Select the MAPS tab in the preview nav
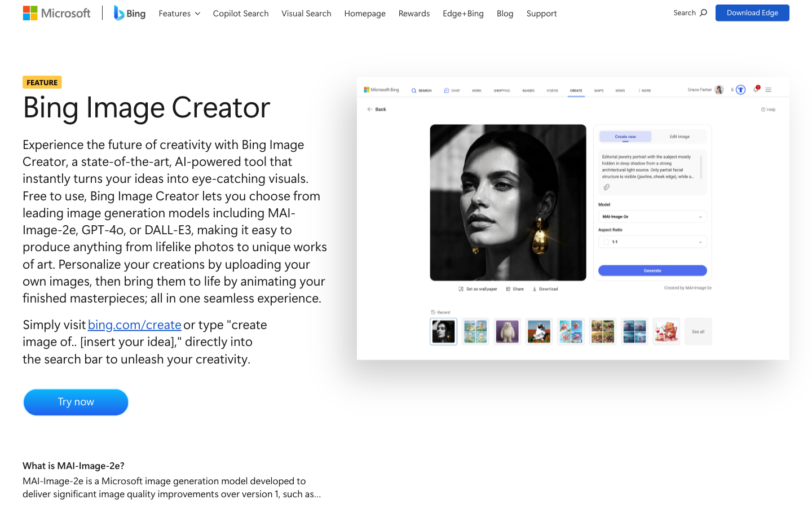The width and height of the screenshot is (812, 508). (x=599, y=90)
